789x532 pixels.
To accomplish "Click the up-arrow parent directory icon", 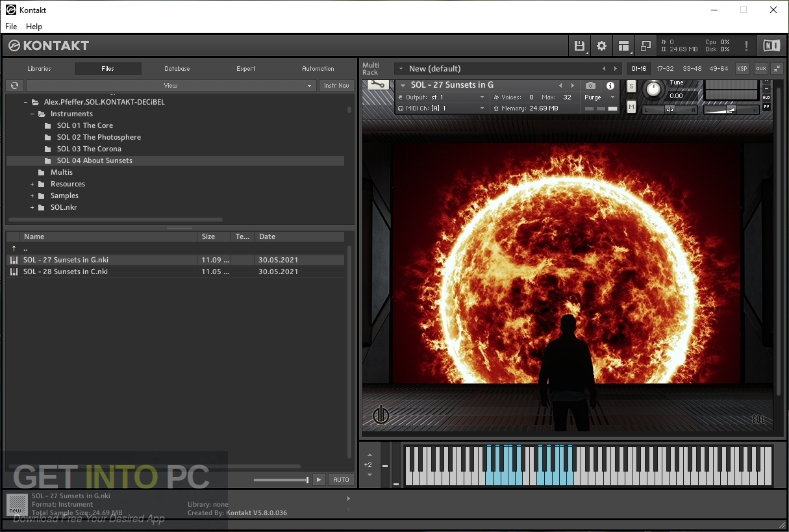I will pos(14,248).
